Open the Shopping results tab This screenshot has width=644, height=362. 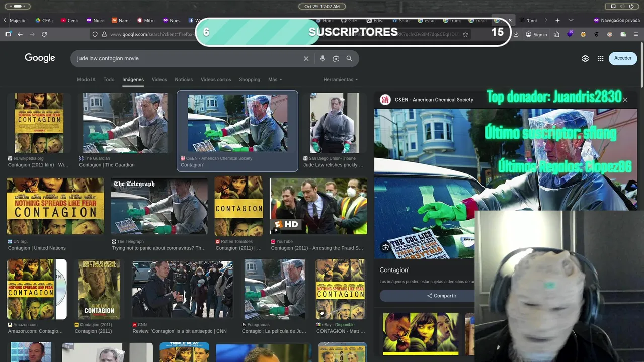(250, 79)
